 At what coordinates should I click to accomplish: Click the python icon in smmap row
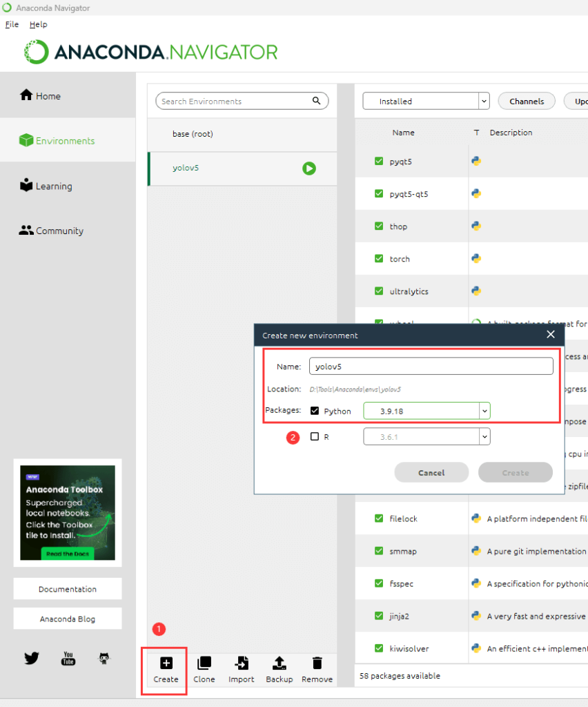pyautogui.click(x=476, y=551)
